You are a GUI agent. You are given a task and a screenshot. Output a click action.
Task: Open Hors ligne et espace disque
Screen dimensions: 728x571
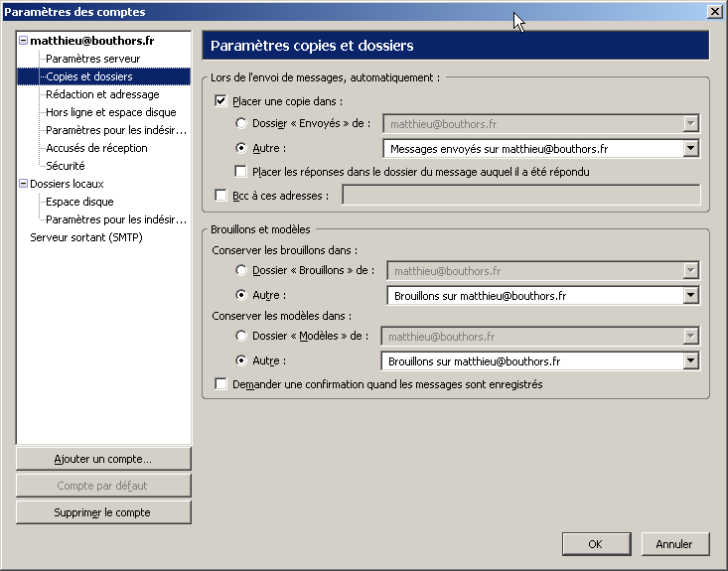[110, 112]
